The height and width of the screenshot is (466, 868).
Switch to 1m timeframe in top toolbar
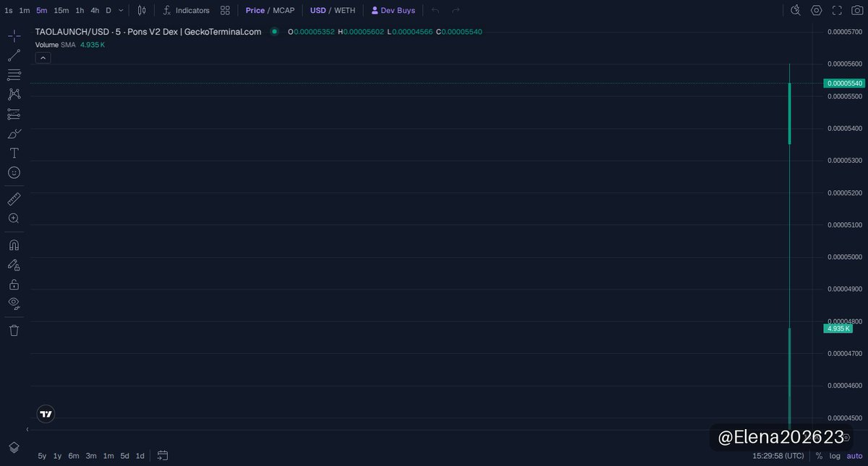click(25, 10)
